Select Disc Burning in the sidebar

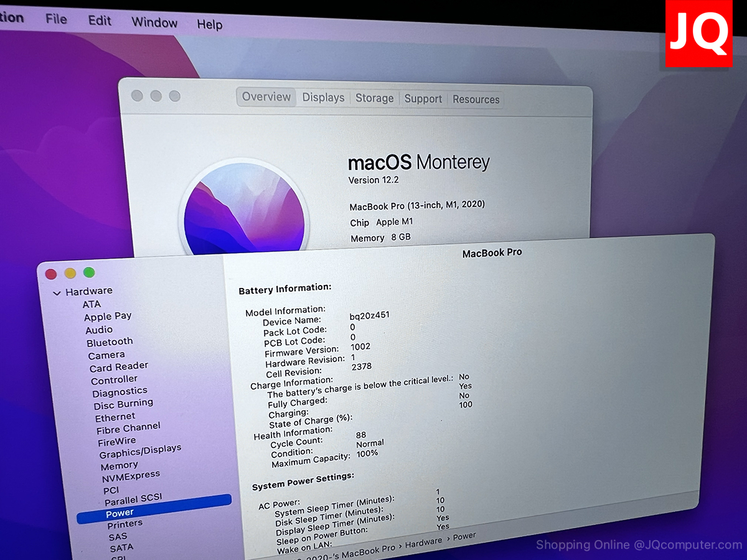point(123,404)
